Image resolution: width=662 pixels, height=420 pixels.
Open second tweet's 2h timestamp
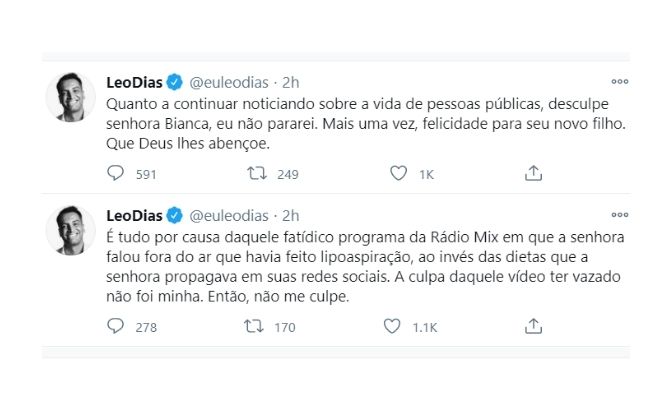pyautogui.click(x=289, y=214)
